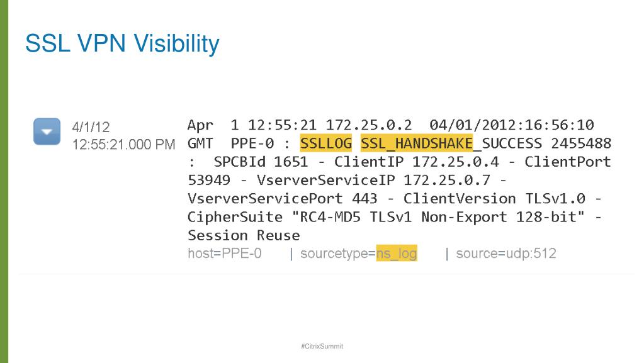The height and width of the screenshot is (363, 644).
Task: Select the highlighted SSL_HANDSHAKE term
Action: pyautogui.click(x=417, y=143)
